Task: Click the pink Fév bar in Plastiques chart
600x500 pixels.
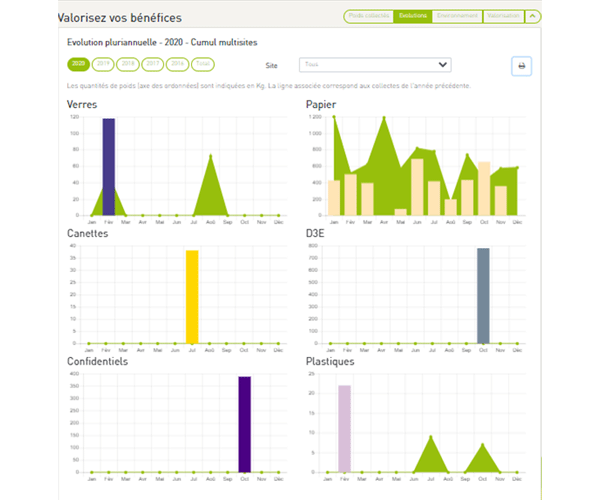Action: [x=344, y=429]
